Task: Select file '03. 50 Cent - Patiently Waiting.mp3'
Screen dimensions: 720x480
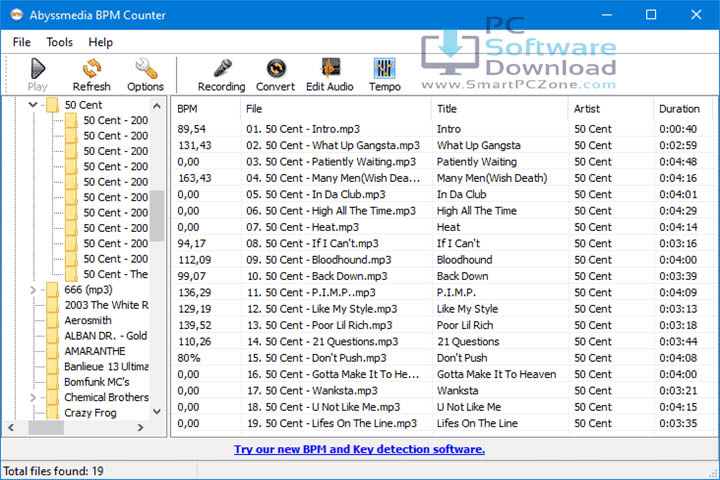Action: pyautogui.click(x=331, y=162)
